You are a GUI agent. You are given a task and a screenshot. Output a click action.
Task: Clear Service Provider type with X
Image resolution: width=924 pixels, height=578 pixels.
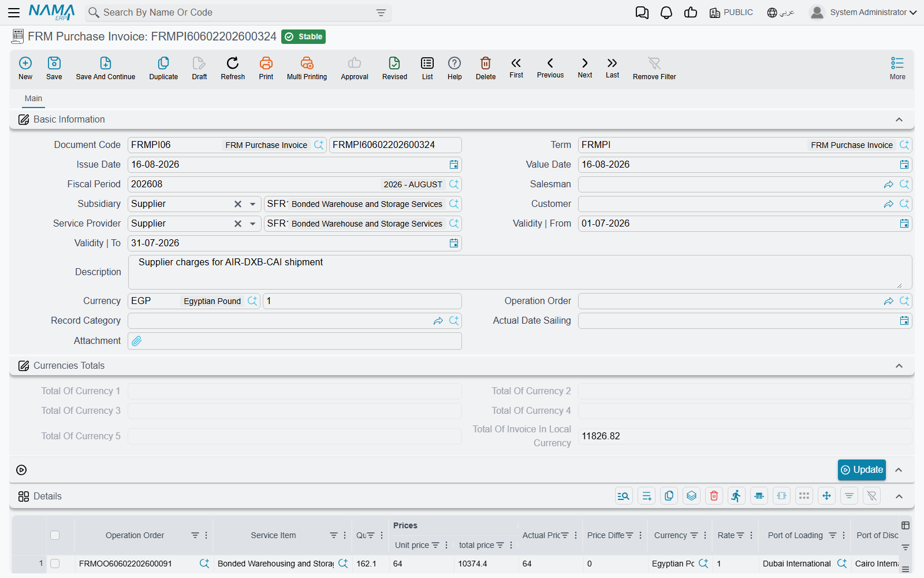point(237,224)
